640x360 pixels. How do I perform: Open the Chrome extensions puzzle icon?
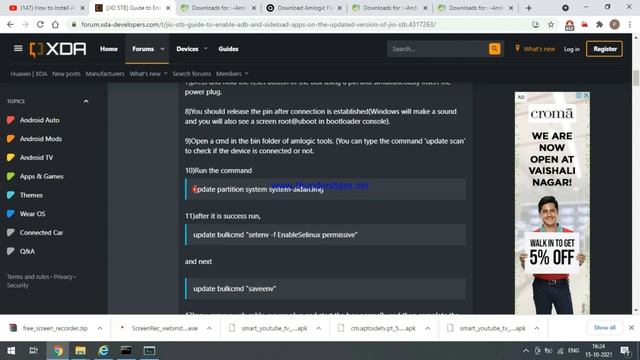coord(599,24)
